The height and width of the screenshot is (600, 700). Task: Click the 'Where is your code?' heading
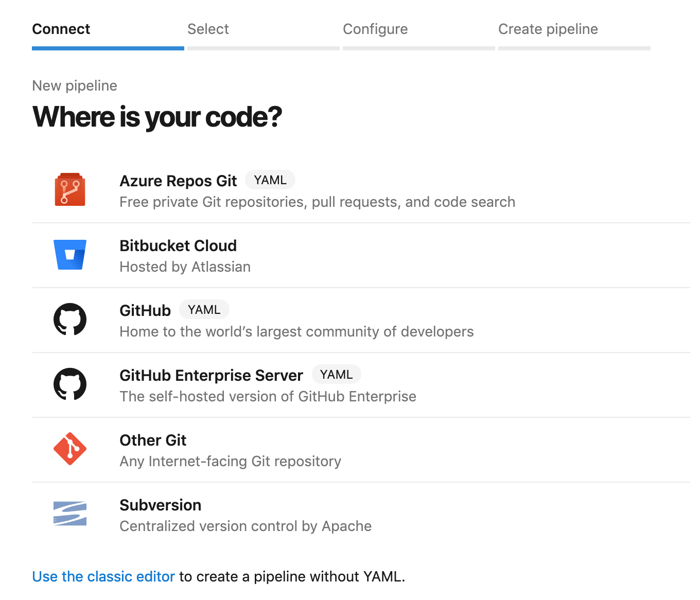pyautogui.click(x=157, y=117)
